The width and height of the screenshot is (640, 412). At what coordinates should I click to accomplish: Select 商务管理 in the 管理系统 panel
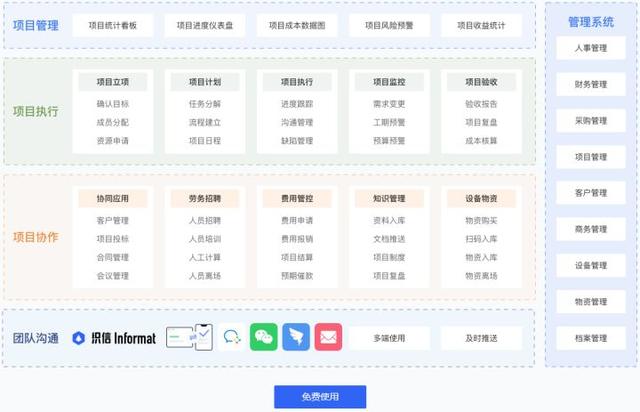591,229
